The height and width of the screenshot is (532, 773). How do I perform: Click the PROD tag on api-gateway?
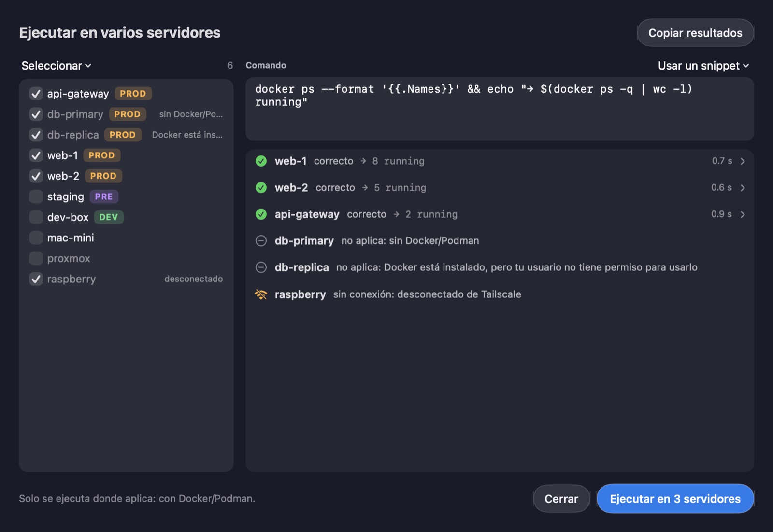(133, 94)
